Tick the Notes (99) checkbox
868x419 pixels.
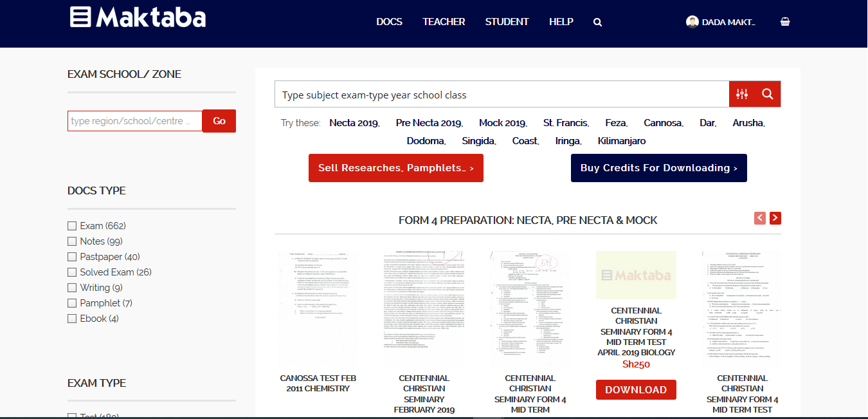[x=72, y=241]
